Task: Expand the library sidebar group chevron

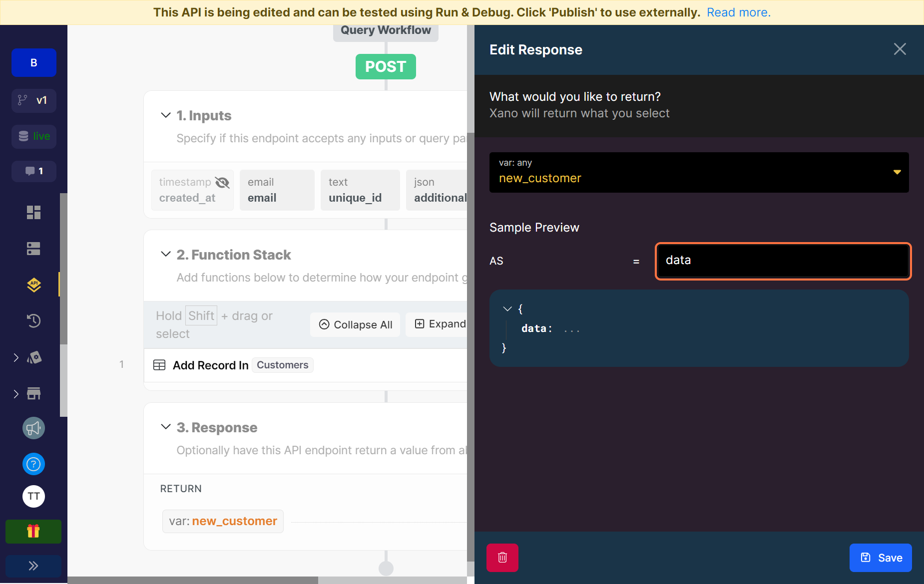Action: point(16,357)
